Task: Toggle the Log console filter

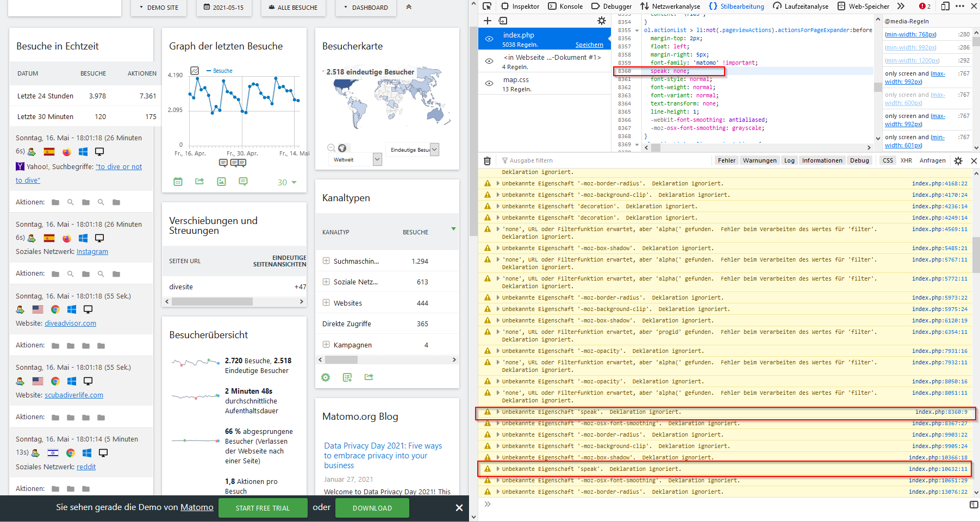Action: (x=789, y=160)
